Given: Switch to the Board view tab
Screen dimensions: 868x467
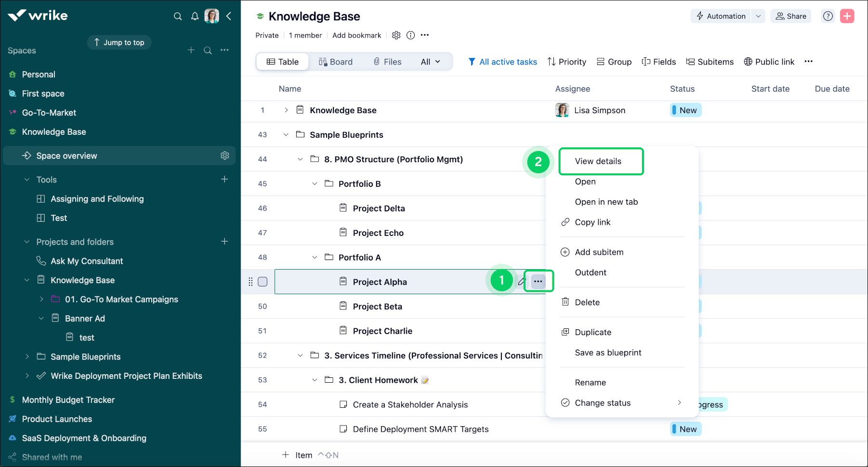Looking at the screenshot, I should (x=336, y=62).
